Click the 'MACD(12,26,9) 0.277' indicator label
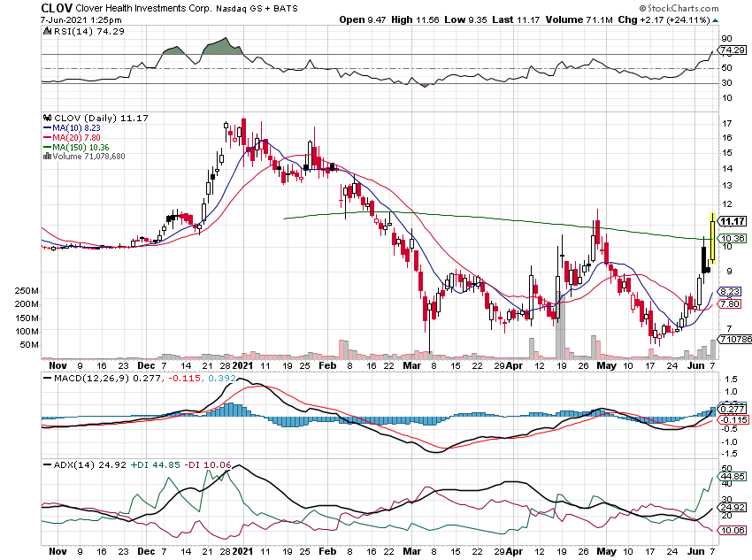Viewport: 752px width, 560px height. 107,378
